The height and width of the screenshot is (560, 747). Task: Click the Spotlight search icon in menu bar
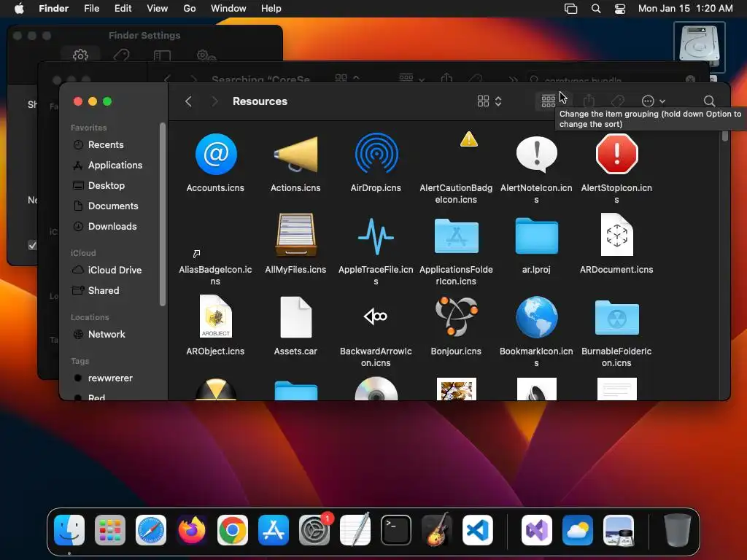(596, 9)
